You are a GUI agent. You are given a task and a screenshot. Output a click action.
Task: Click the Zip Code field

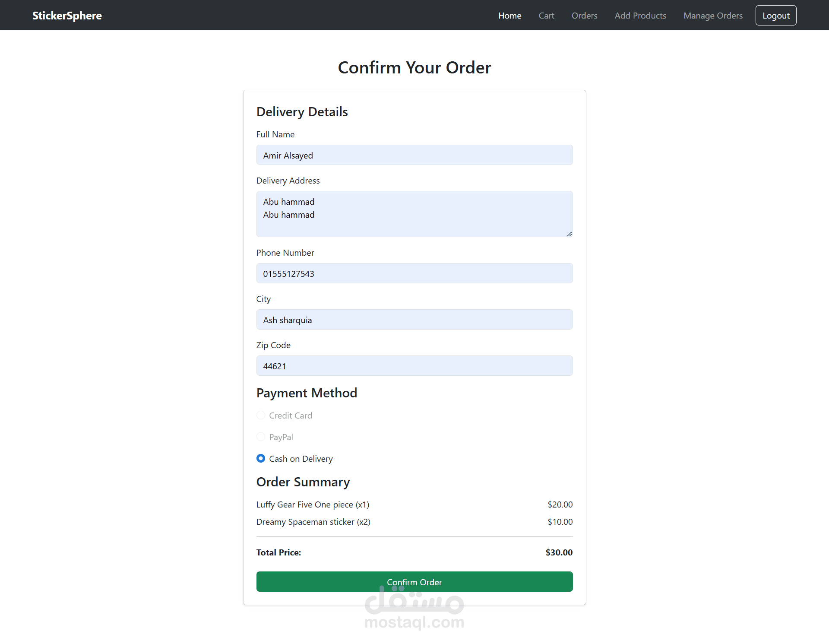point(414,366)
